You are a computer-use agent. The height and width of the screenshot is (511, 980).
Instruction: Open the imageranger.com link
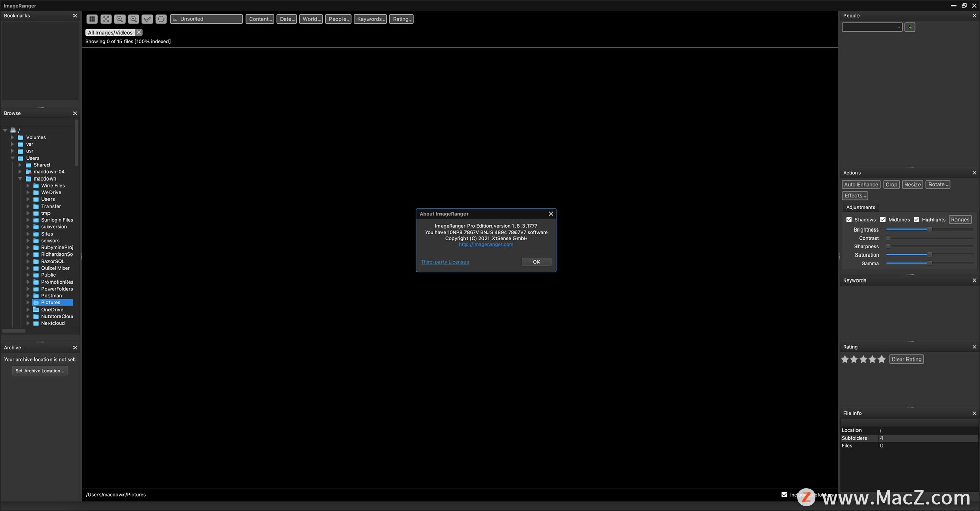486,245
